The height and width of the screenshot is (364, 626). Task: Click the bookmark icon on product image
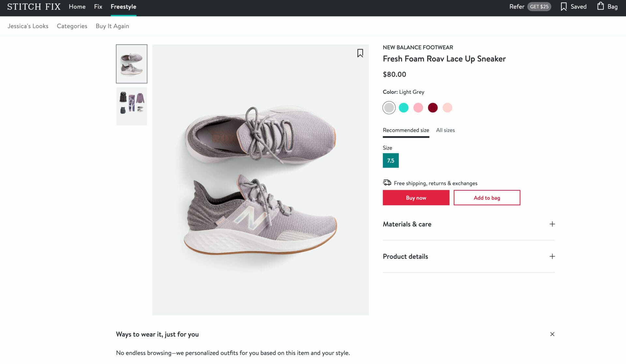pos(360,53)
